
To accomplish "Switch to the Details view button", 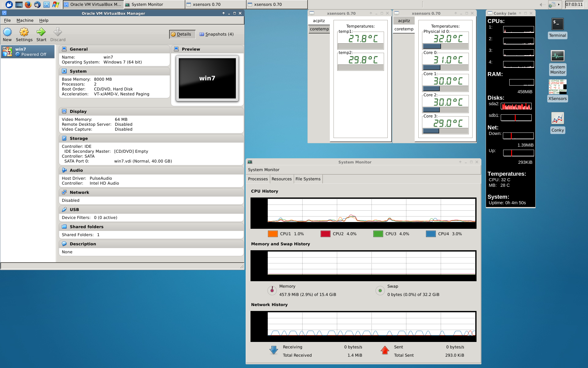I will click(x=182, y=34).
